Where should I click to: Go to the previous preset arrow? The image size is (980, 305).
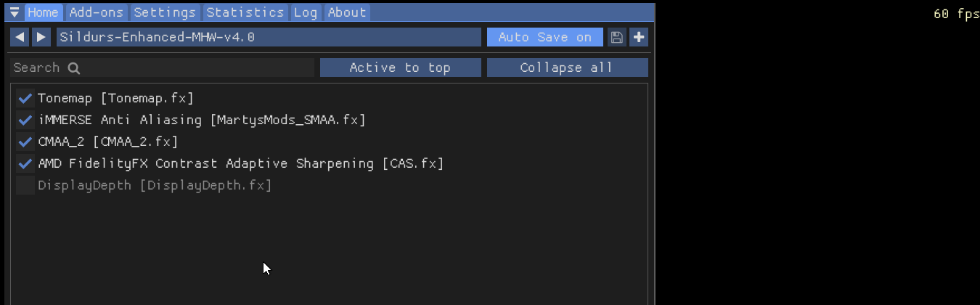click(20, 37)
